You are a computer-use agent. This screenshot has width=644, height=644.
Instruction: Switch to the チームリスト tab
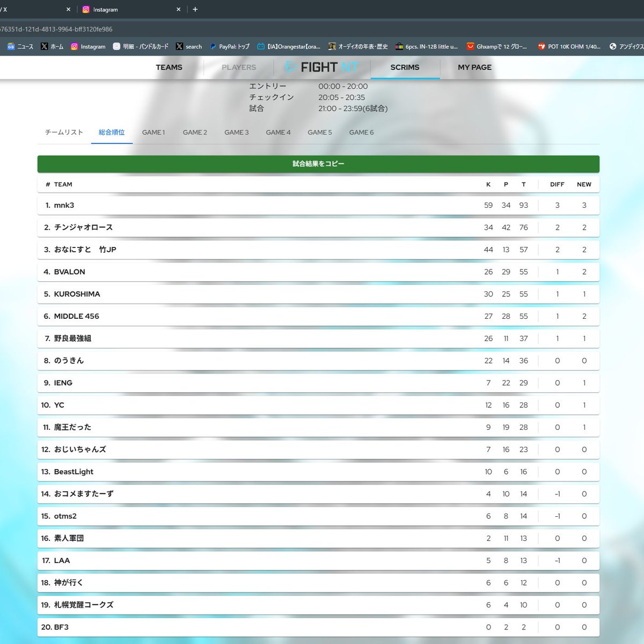coord(64,132)
